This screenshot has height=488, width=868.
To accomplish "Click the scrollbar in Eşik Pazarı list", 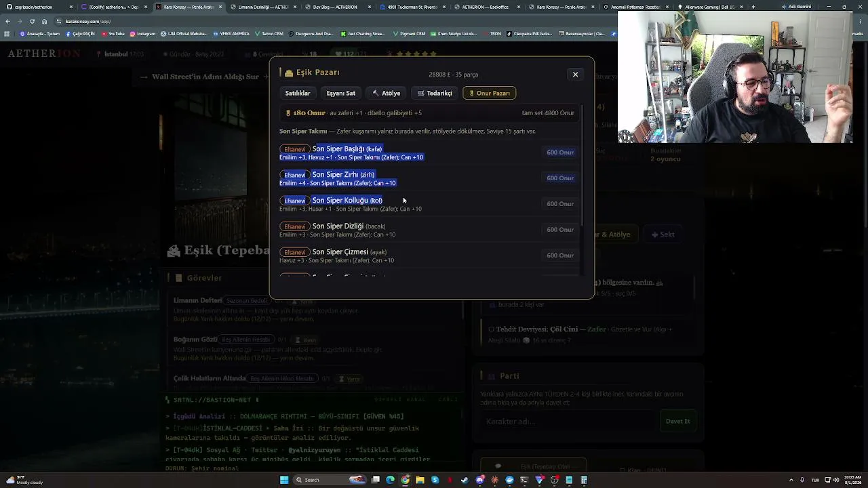I will click(582, 166).
